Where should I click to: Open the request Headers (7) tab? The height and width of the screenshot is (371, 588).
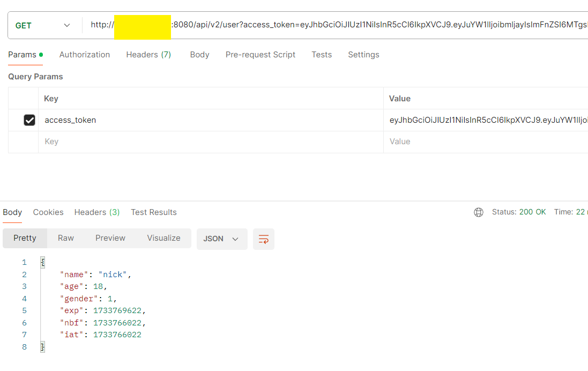click(x=148, y=55)
